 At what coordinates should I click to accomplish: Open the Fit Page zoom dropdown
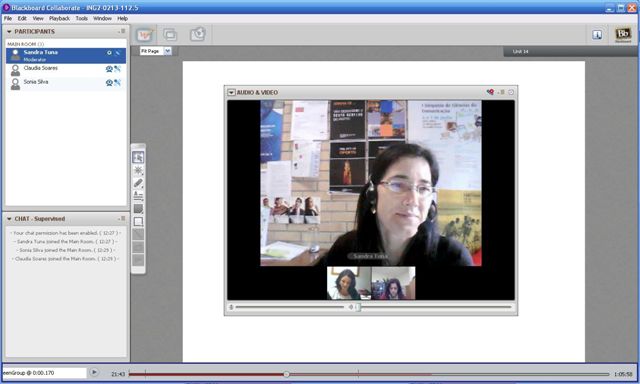coord(167,51)
